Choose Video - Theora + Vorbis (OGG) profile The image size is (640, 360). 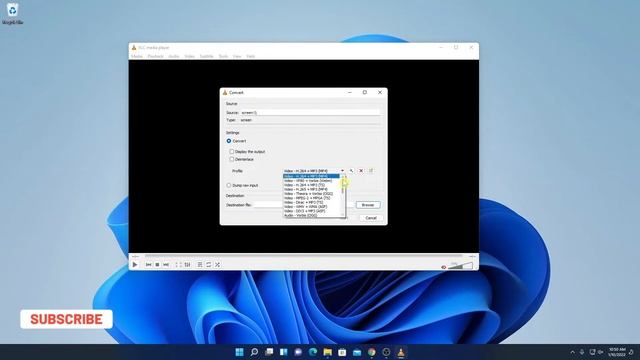(x=311, y=193)
